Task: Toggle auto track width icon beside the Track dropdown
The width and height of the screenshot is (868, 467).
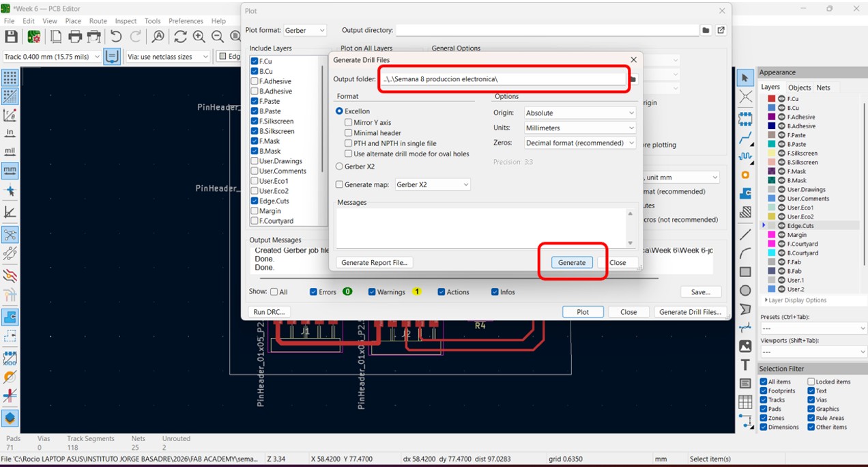Action: coord(113,57)
